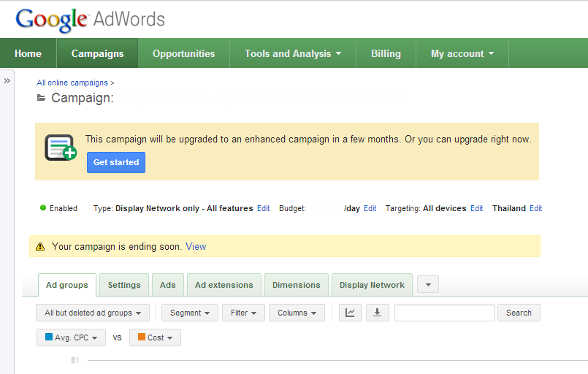Click the blue Avg. CPC color swatch
Viewport: 588px width, 374px height.
(x=49, y=337)
